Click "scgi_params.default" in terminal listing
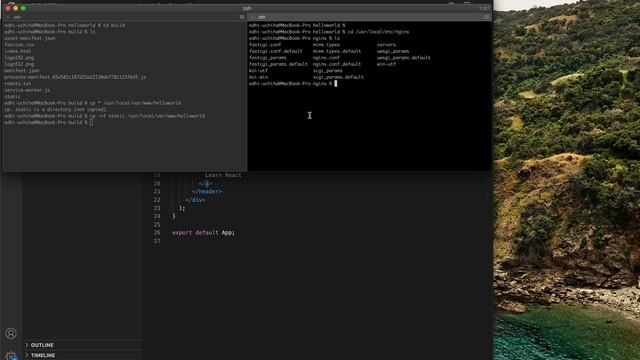Screen dimensions: 640x360 coord(338,77)
